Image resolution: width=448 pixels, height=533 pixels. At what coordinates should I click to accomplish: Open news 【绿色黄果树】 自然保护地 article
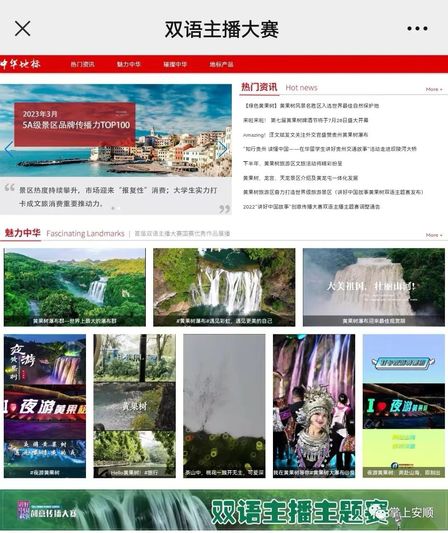tap(311, 106)
